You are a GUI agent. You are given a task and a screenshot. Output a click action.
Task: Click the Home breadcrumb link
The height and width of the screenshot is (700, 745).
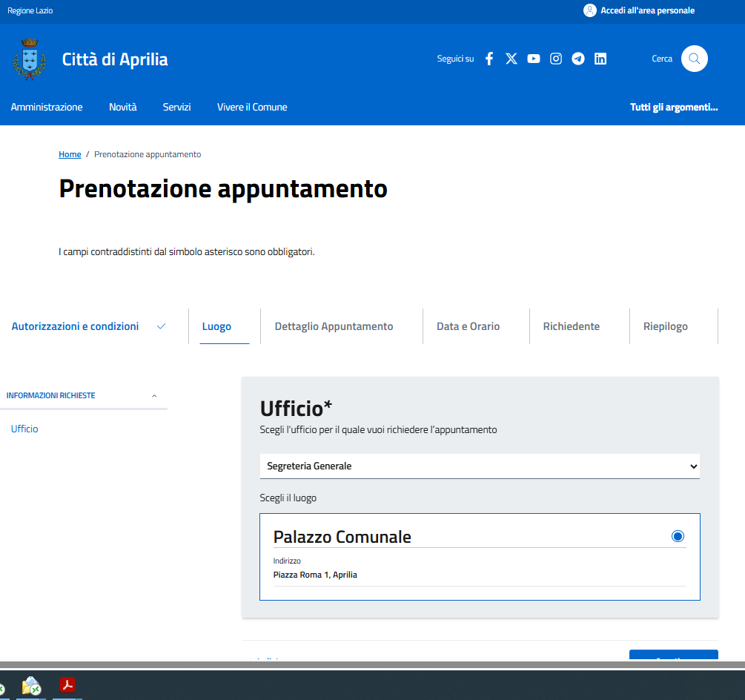click(x=70, y=154)
